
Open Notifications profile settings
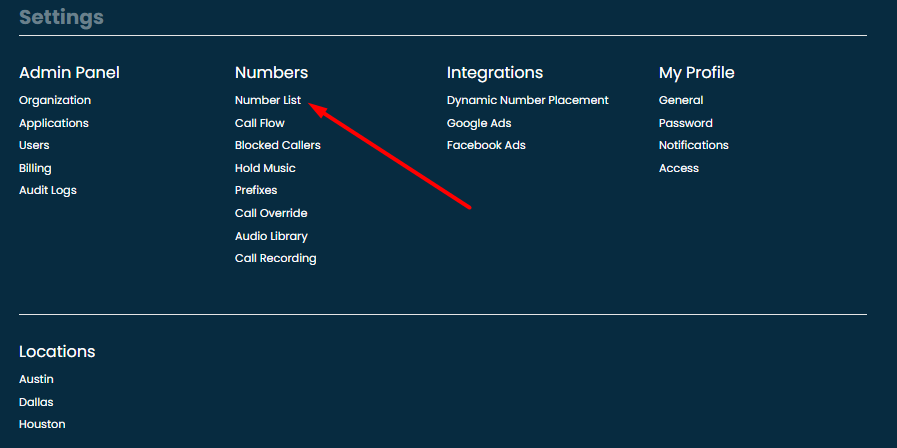(x=693, y=145)
